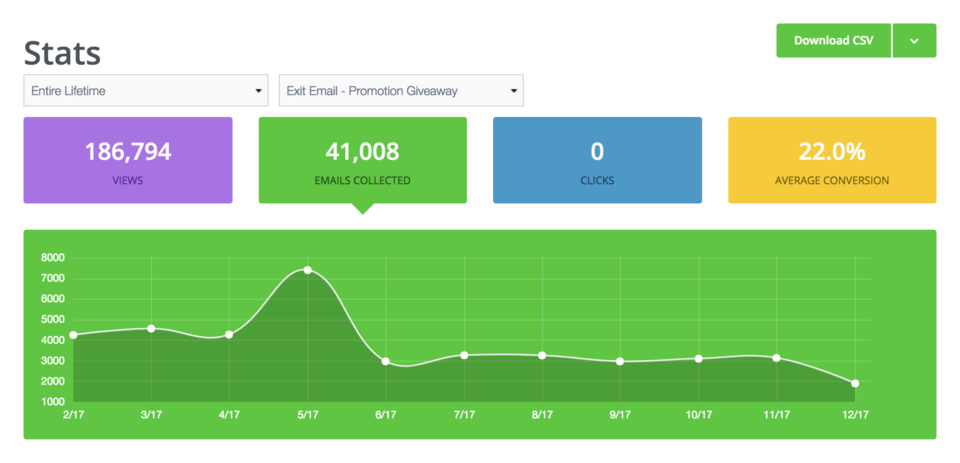Screen dimensions: 960x463
Task: Select the green Emails Collected card
Action: tap(362, 160)
